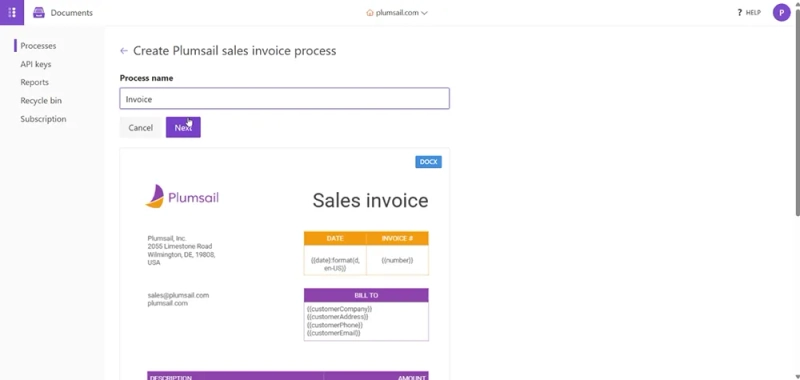This screenshot has width=800, height=380.
Task: Click the BILL TO header in preview
Action: (x=366, y=295)
